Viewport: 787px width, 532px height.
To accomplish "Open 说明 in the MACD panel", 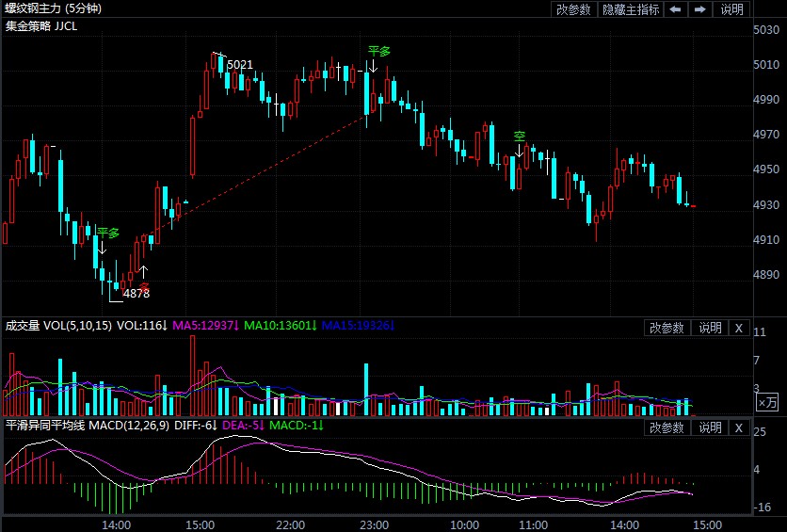I will (710, 427).
